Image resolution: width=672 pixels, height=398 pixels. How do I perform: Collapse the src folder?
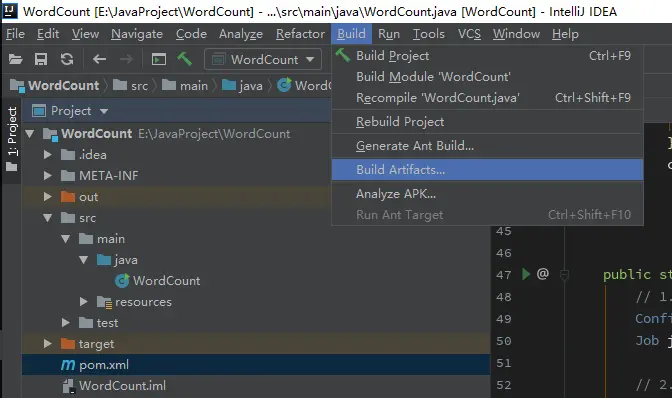[x=48, y=218]
